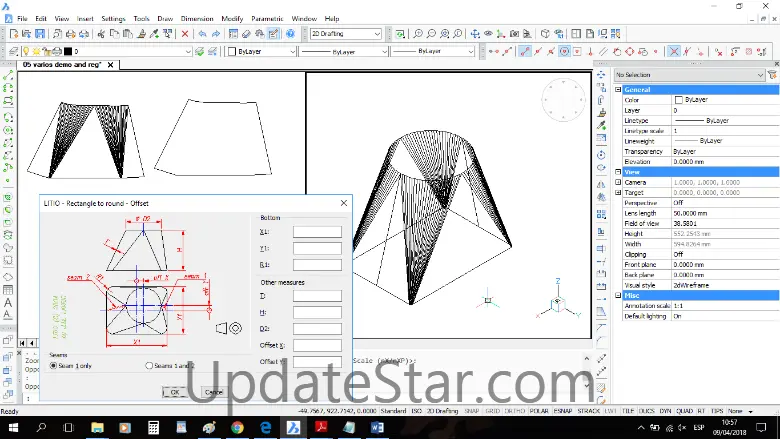Toggle ORTHO in status bar
The image size is (780, 439).
[515, 411]
